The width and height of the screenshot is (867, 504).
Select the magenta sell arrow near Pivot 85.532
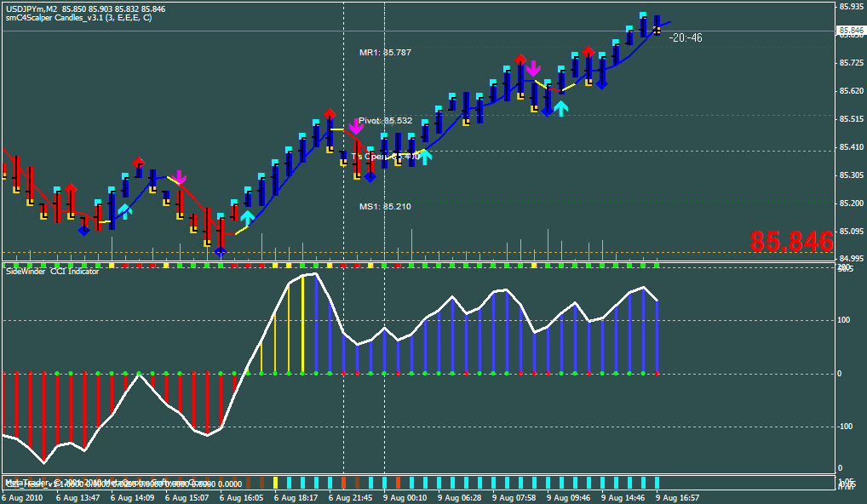358,126
